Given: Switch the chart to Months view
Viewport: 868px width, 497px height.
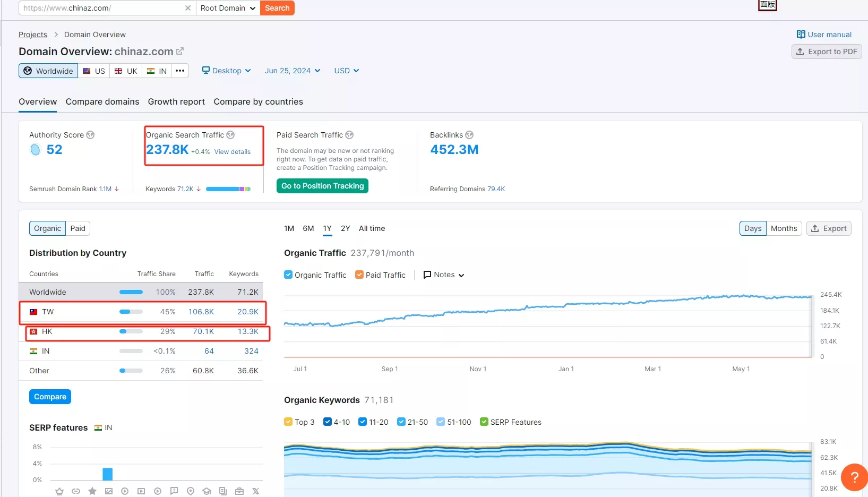Looking at the screenshot, I should tap(784, 228).
